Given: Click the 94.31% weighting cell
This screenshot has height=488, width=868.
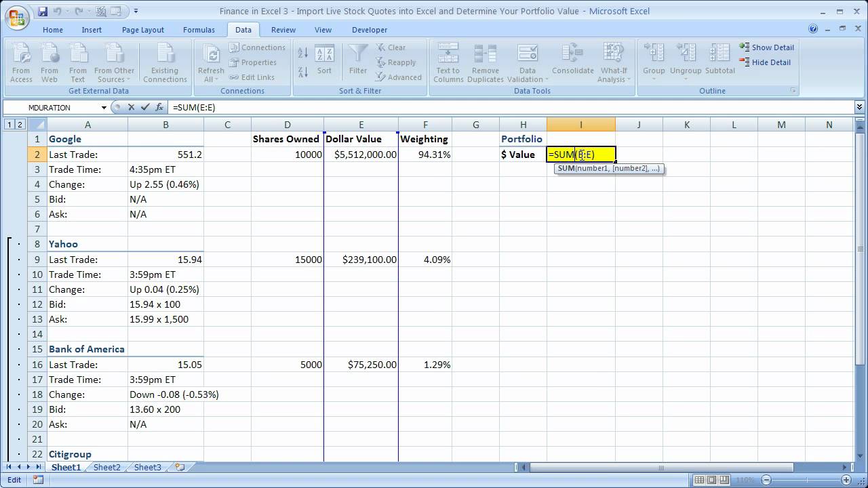Looking at the screenshot, I should pyautogui.click(x=425, y=155).
